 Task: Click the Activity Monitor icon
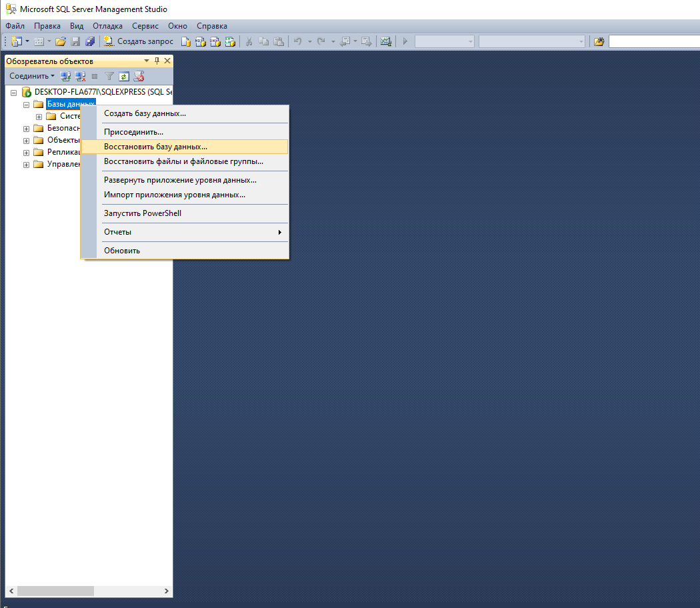pos(386,41)
